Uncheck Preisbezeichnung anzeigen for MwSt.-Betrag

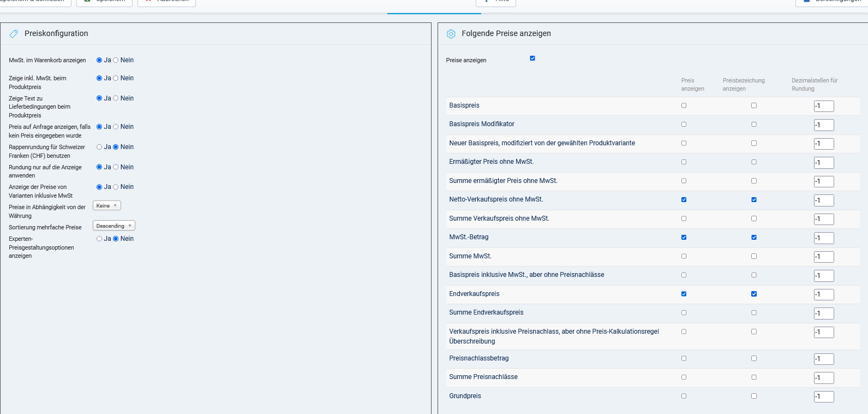coord(754,238)
